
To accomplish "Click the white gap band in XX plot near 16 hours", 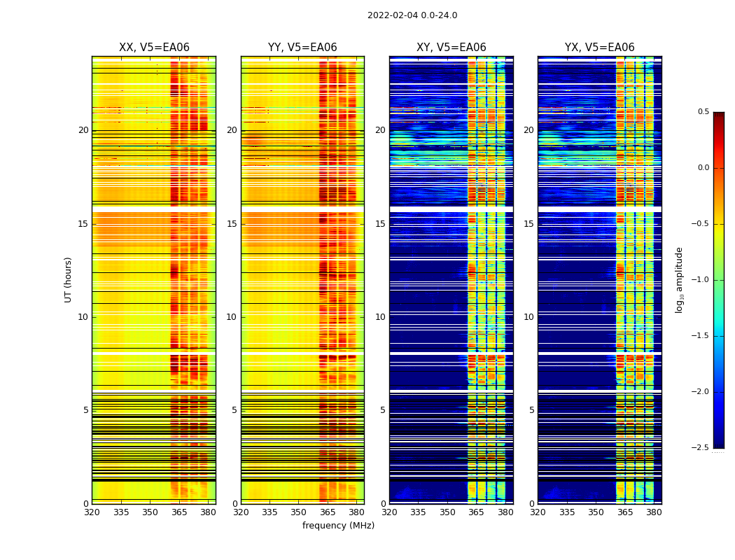I will (154, 209).
